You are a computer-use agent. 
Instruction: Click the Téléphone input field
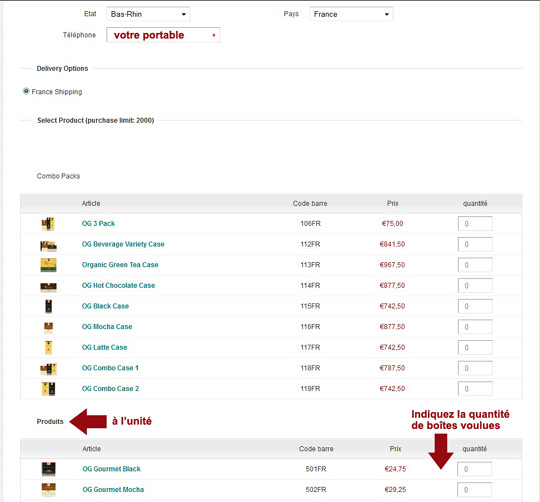[163, 35]
